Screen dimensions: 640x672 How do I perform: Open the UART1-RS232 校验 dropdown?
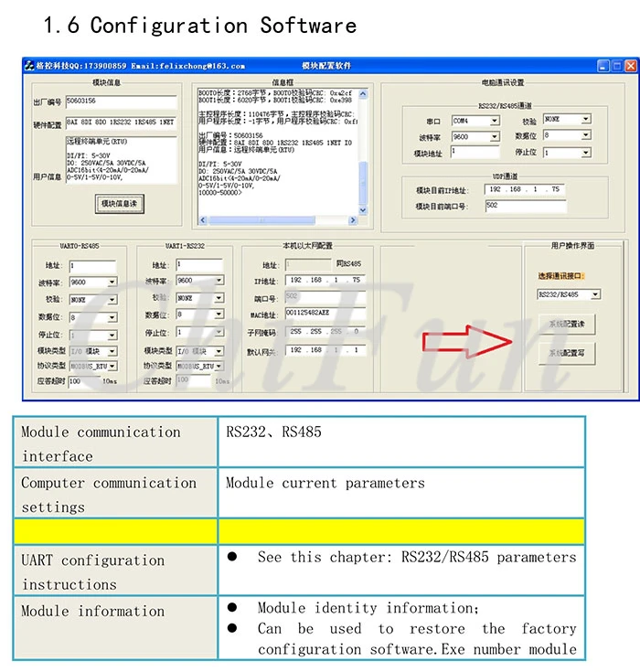click(x=219, y=298)
